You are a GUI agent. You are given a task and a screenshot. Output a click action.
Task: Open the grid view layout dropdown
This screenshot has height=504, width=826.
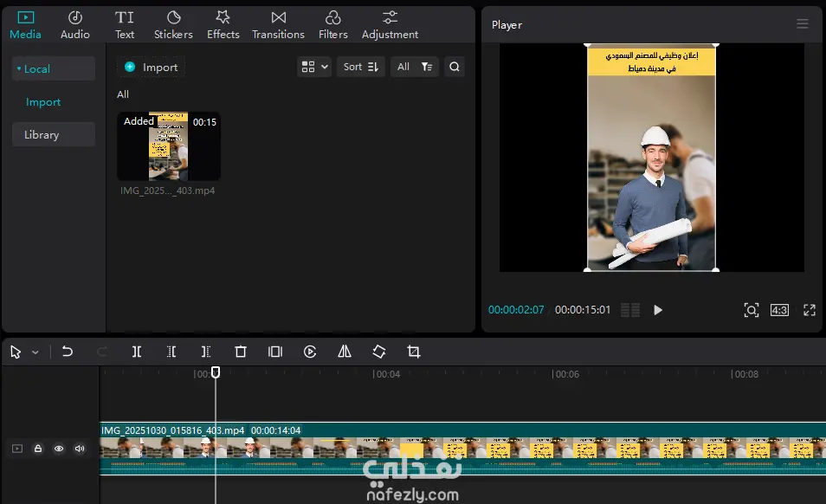pyautogui.click(x=313, y=67)
